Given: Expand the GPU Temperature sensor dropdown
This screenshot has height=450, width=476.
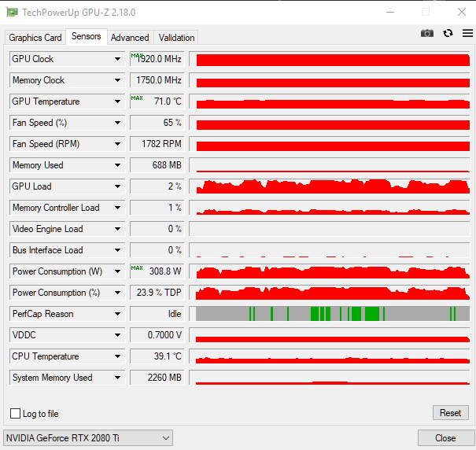Looking at the screenshot, I should coord(117,101).
